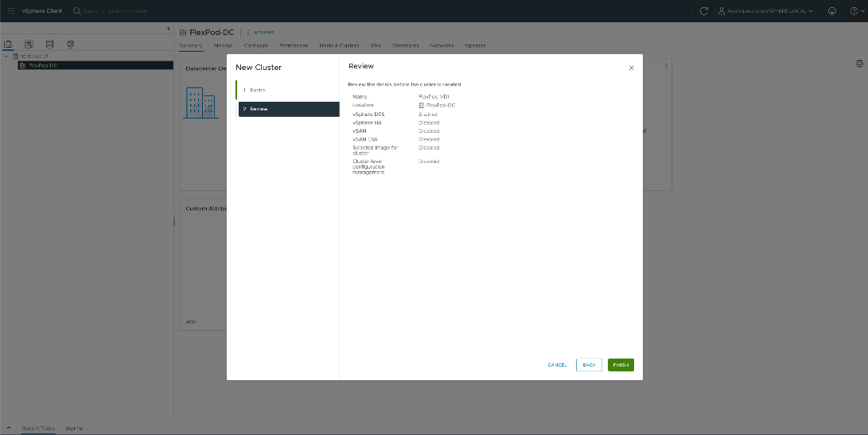This screenshot has height=435, width=868.
Task: Open the help question-mark menu
Action: point(856,10)
